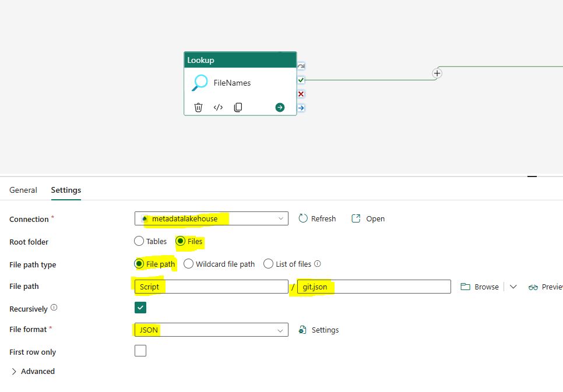Expand the Advanced section

pyautogui.click(x=33, y=371)
